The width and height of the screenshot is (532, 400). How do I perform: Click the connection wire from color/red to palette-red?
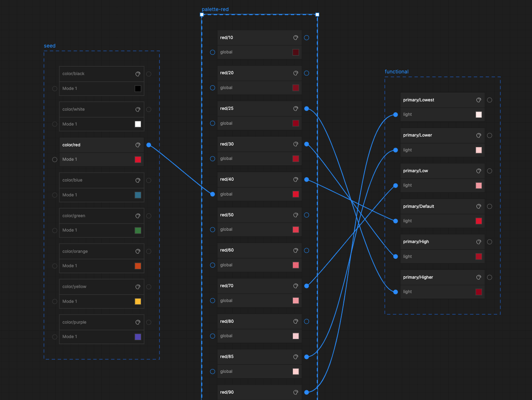(180, 170)
